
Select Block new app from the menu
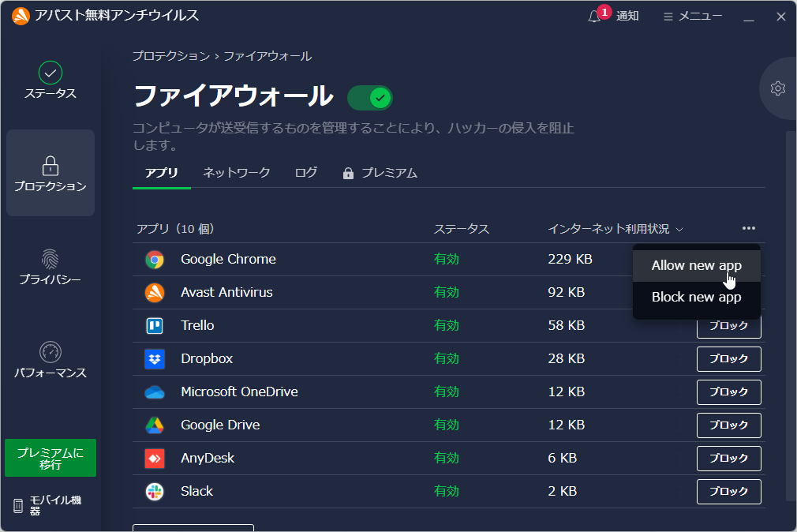click(x=696, y=297)
